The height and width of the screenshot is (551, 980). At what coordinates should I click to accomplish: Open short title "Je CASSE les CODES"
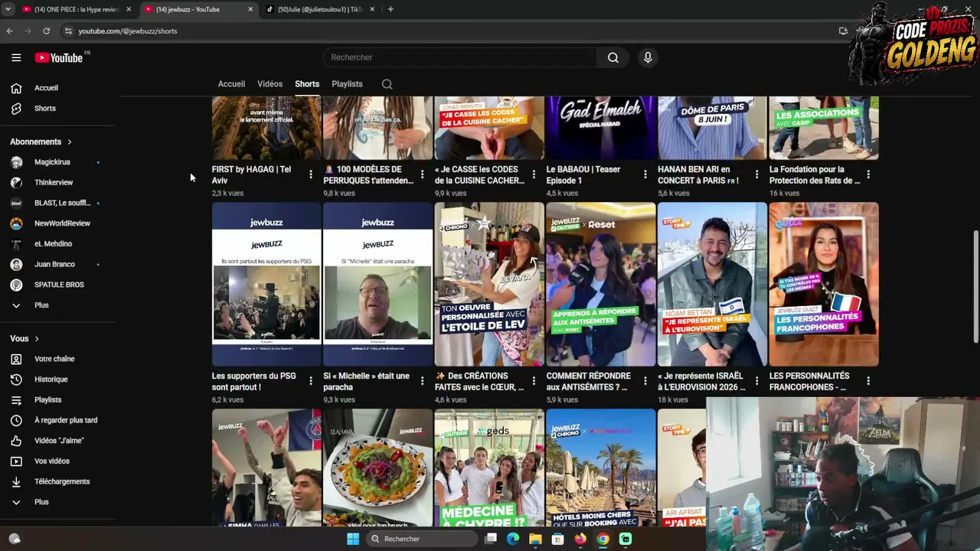(x=479, y=174)
